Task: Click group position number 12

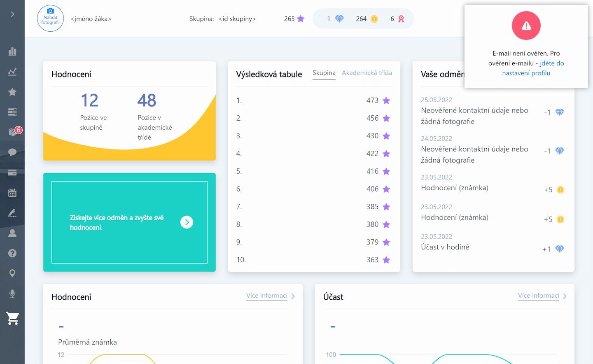Action: tap(89, 100)
